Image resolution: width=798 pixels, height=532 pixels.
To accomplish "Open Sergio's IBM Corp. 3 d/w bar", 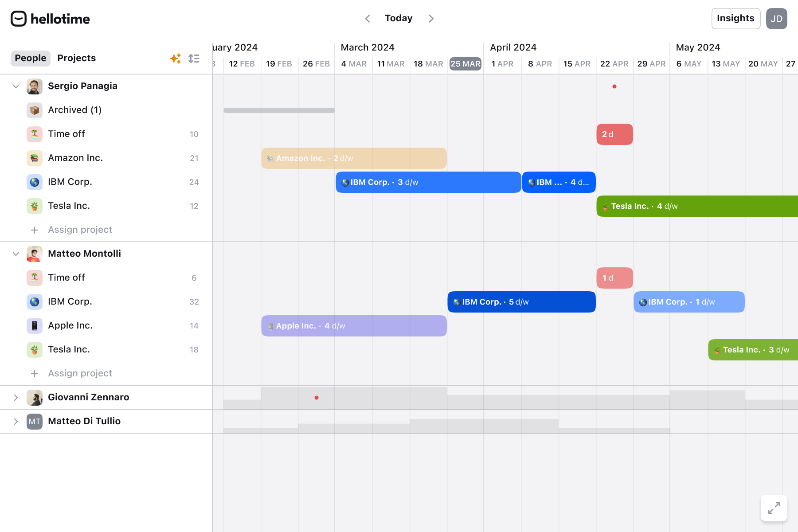I will tap(428, 182).
